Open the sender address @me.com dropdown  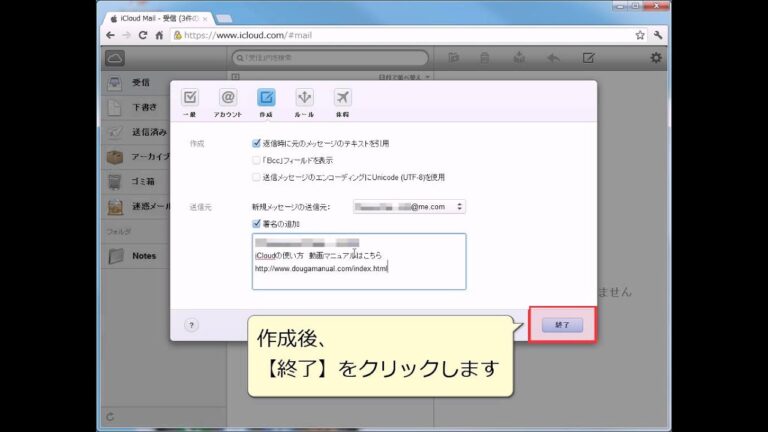click(409, 207)
